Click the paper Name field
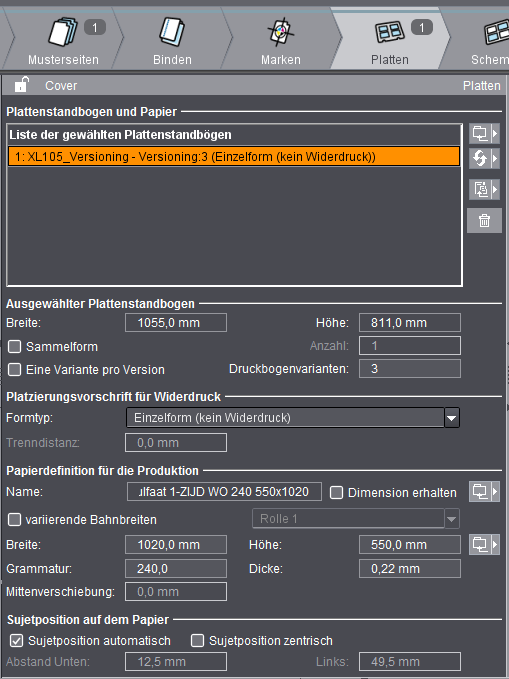The height and width of the screenshot is (679, 509). click(224, 491)
